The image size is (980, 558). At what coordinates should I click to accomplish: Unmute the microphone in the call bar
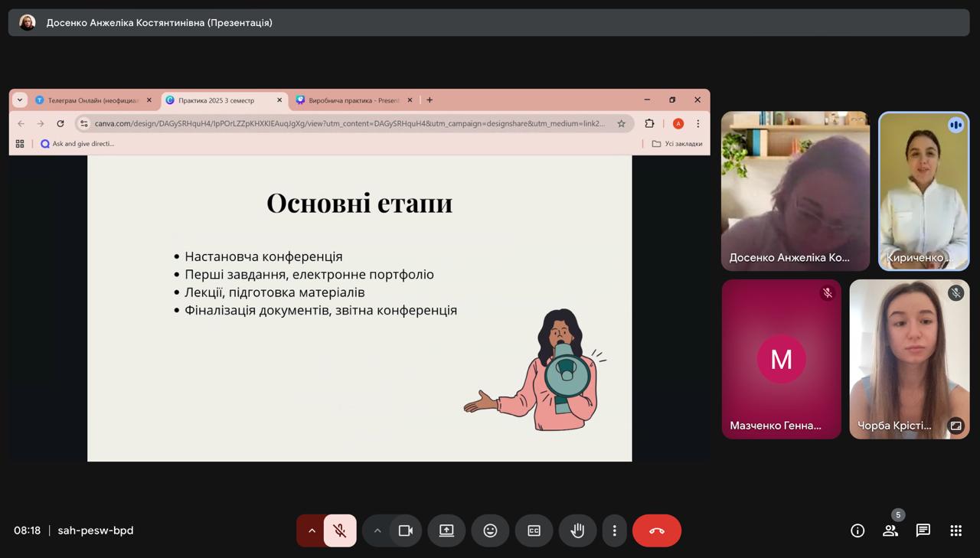[x=340, y=530]
